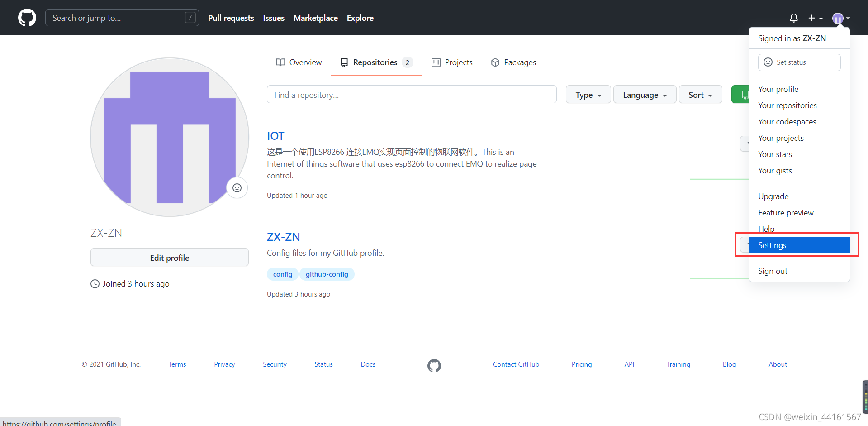
Task: Open the Terms footer link
Action: tap(177, 364)
